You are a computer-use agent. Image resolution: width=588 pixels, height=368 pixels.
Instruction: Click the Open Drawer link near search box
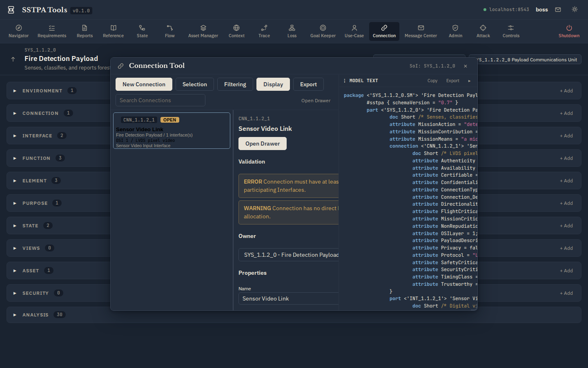(316, 101)
